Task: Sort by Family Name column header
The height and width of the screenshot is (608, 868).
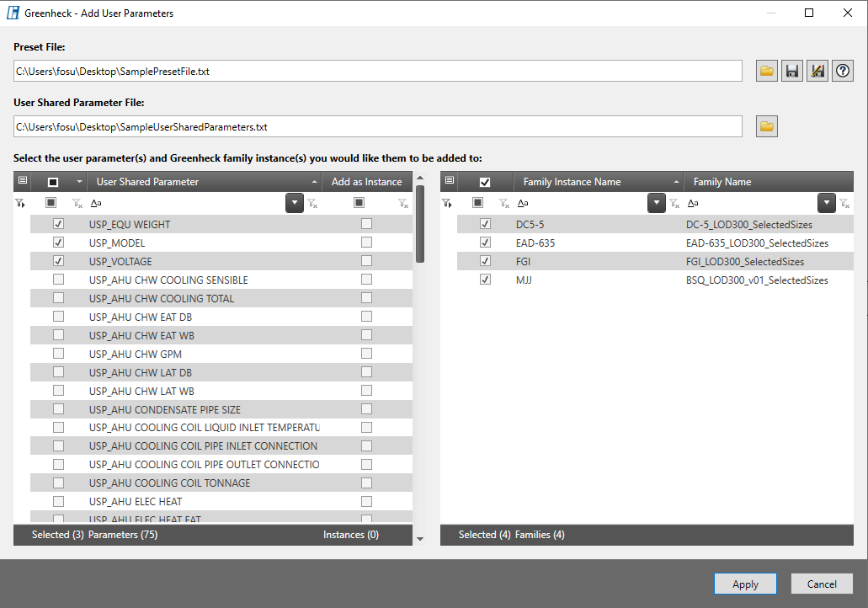Action: tap(769, 182)
